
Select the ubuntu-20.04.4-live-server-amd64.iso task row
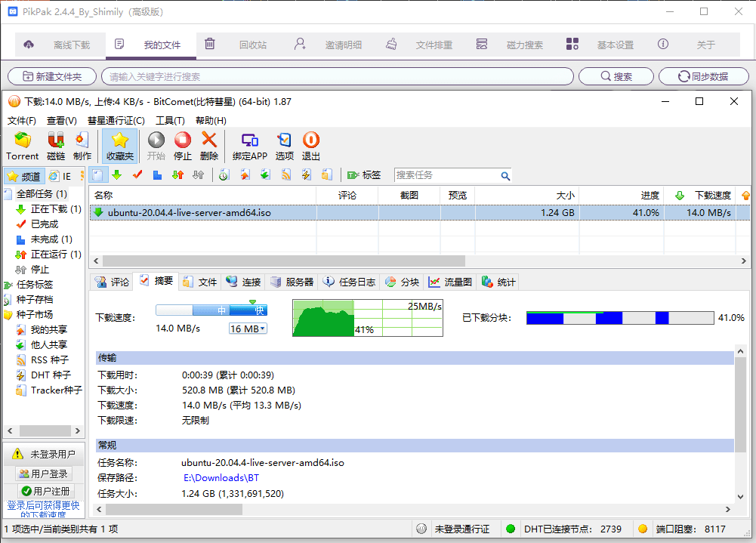[x=419, y=213]
